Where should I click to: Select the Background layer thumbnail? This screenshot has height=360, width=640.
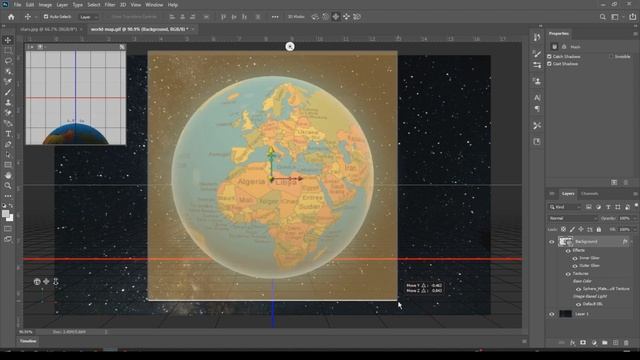point(565,242)
